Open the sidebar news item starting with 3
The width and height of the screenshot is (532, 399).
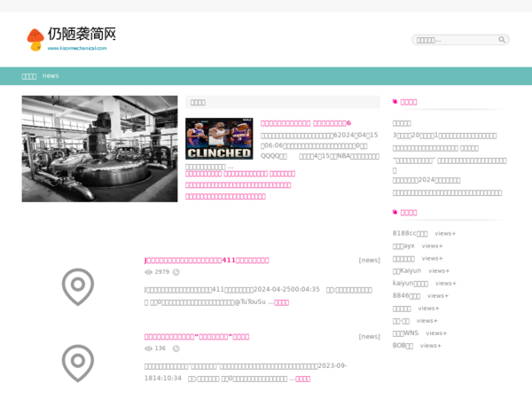point(444,136)
